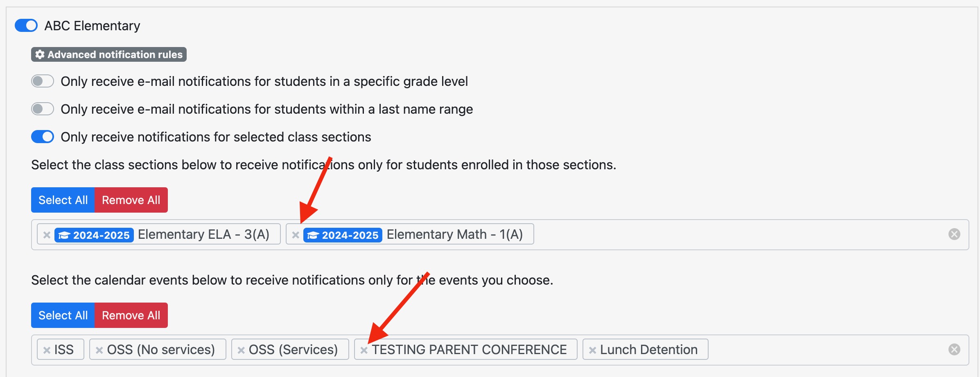Viewport: 980px width, 377px height.
Task: Clear all selected class sections with circle-x icon
Action: [x=954, y=234]
